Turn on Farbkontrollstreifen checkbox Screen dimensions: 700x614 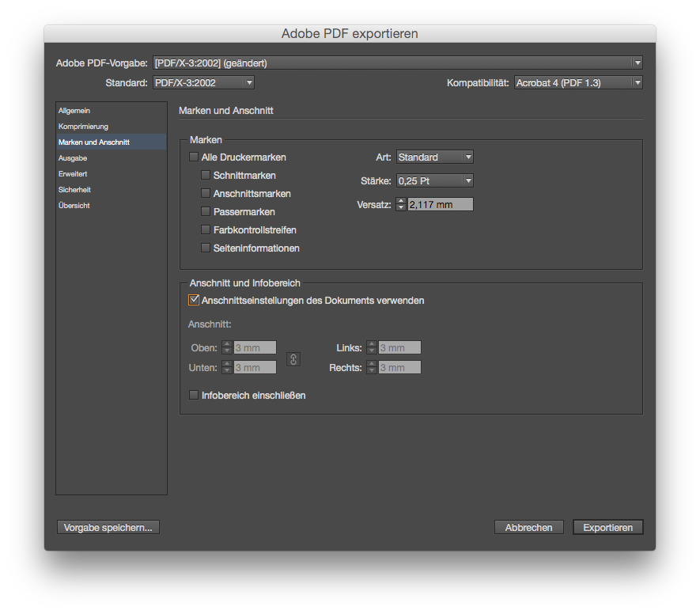coord(206,229)
